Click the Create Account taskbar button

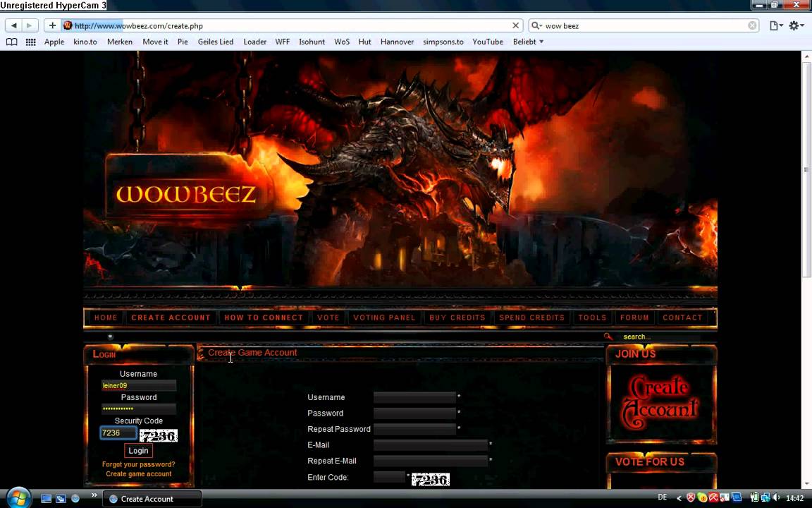click(152, 499)
